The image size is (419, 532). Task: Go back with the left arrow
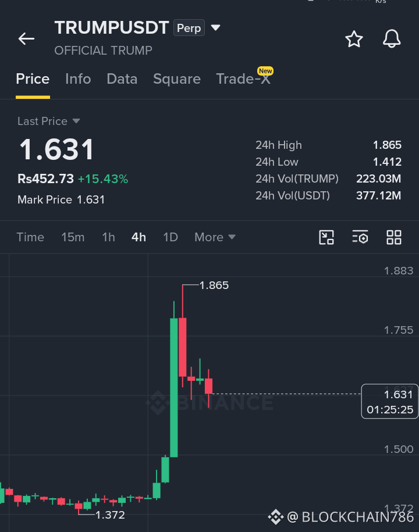pos(26,39)
